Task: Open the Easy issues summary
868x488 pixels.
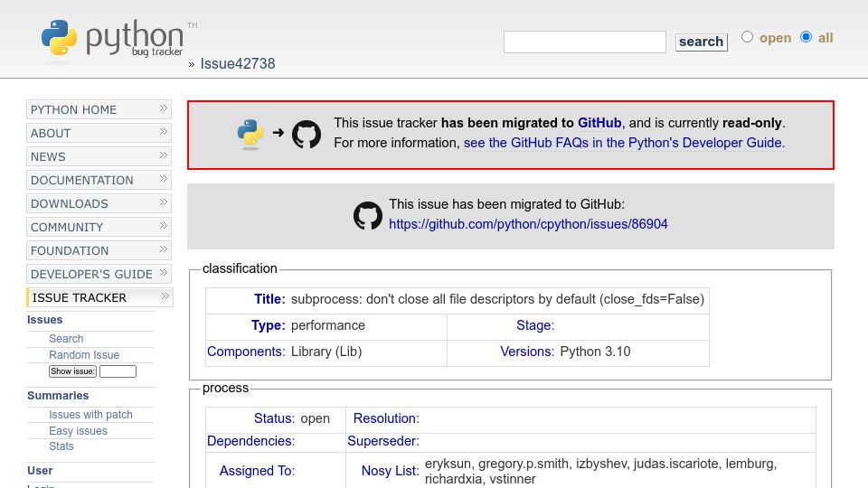Action: tap(78, 430)
